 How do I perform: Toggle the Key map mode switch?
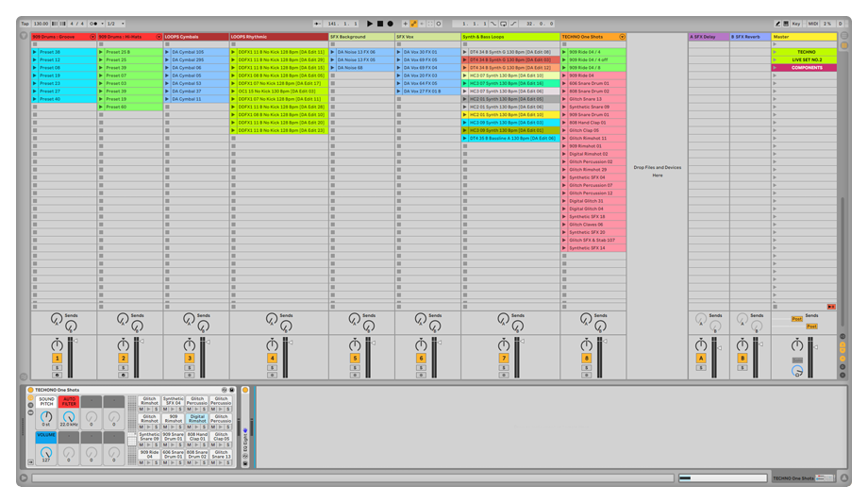[795, 24]
